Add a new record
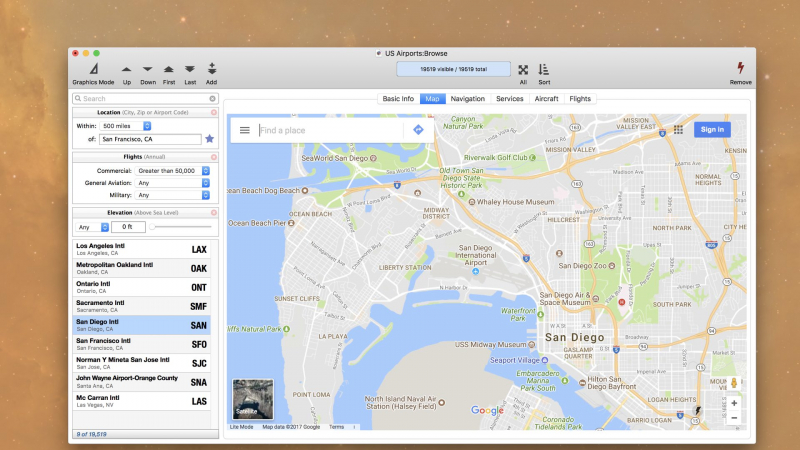Viewport: 800px width, 450px height. [x=212, y=73]
